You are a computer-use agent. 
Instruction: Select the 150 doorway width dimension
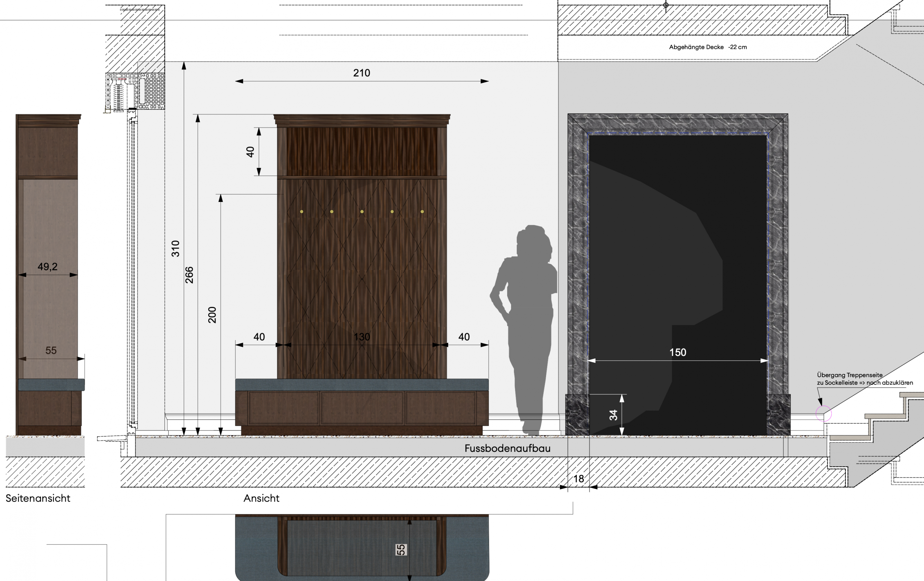677,352
